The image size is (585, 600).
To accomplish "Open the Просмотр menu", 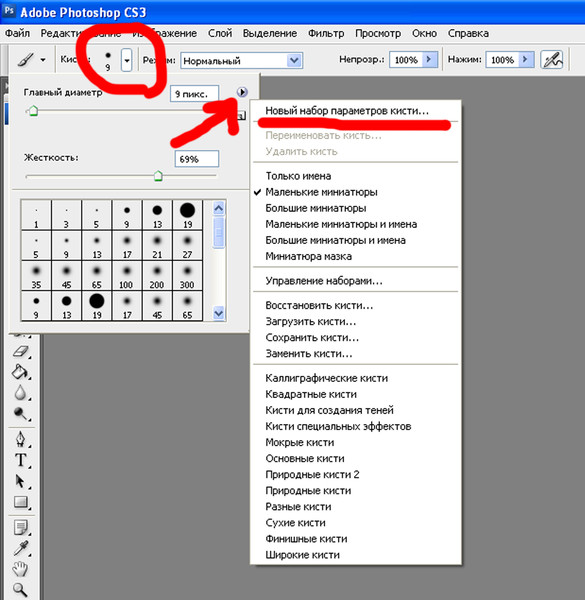I will 378,34.
